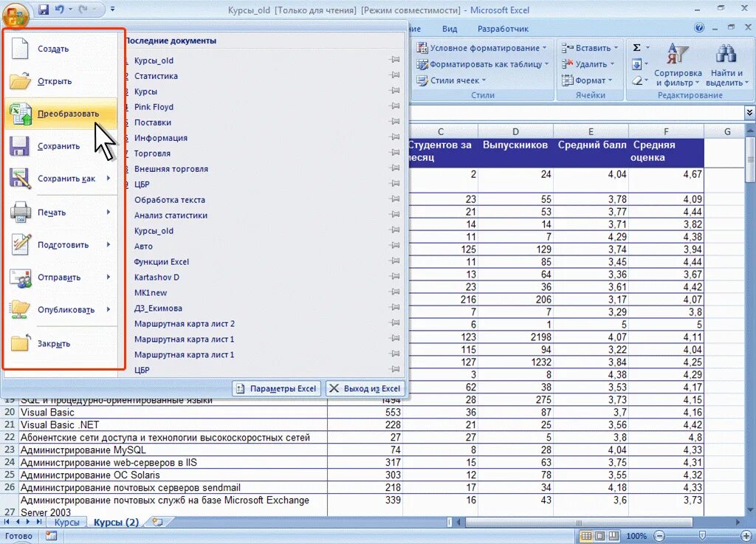Viewport: 756px width, 544px height.
Task: Pin ДЗ_Екимова in the recent documents list
Action: coord(395,307)
